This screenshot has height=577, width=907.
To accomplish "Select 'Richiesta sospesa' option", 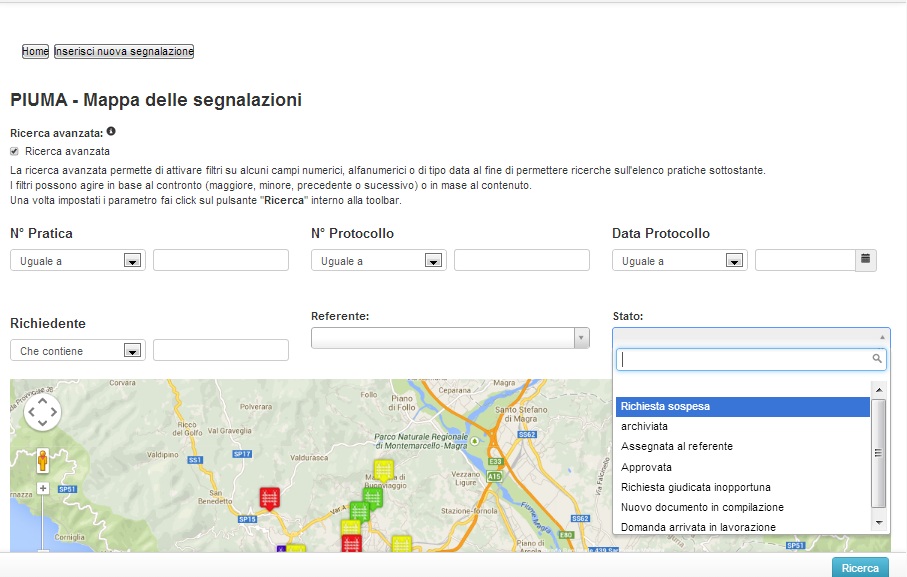I will (743, 406).
